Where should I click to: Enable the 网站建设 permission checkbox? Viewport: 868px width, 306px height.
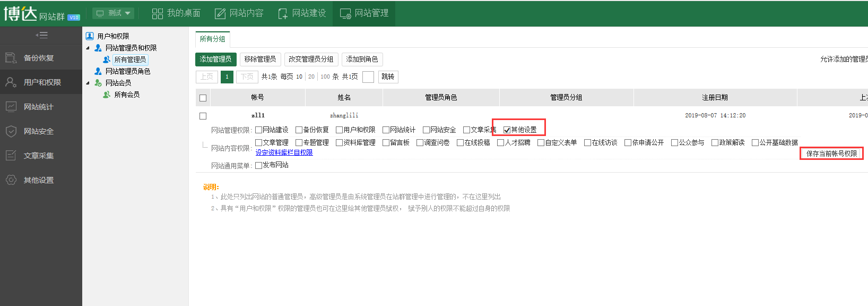259,130
